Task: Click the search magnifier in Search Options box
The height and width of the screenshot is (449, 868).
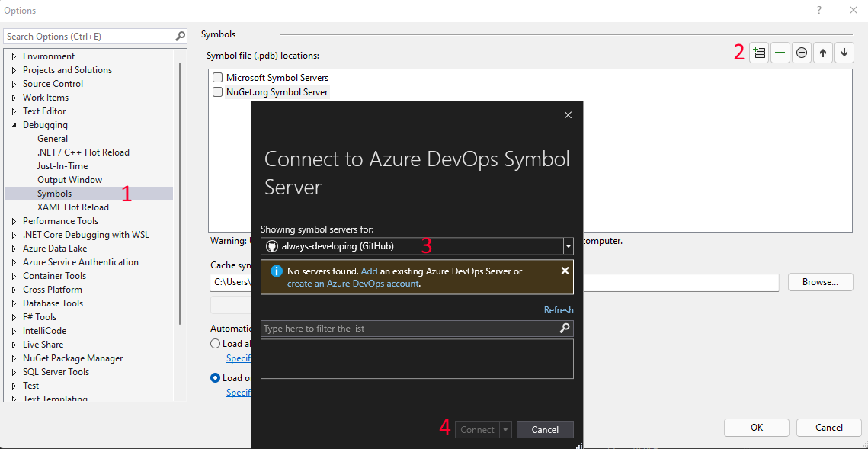Action: point(181,37)
